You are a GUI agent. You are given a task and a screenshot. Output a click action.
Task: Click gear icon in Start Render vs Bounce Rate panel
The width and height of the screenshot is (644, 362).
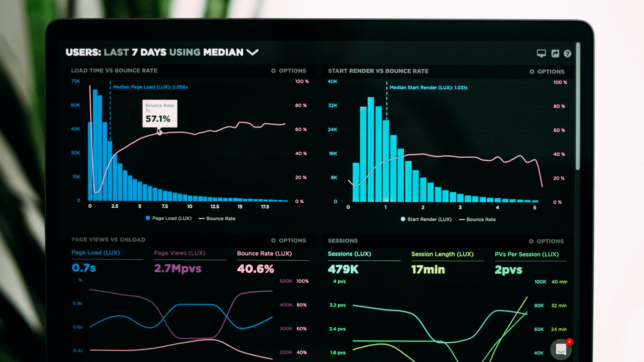coord(532,72)
